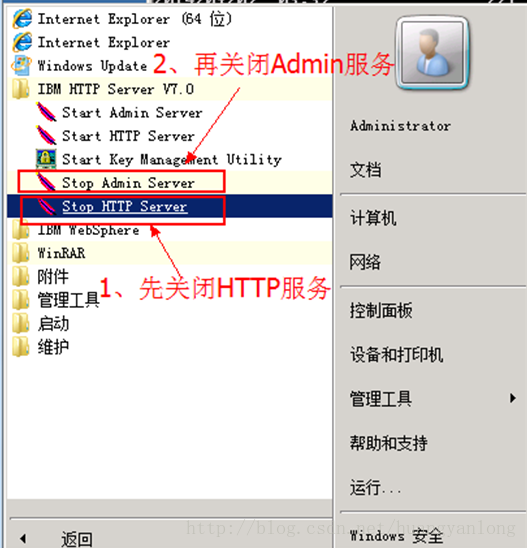This screenshot has width=527, height=548.
Task: Open the 32-bit Internet Explorer icon
Action: 22,42
